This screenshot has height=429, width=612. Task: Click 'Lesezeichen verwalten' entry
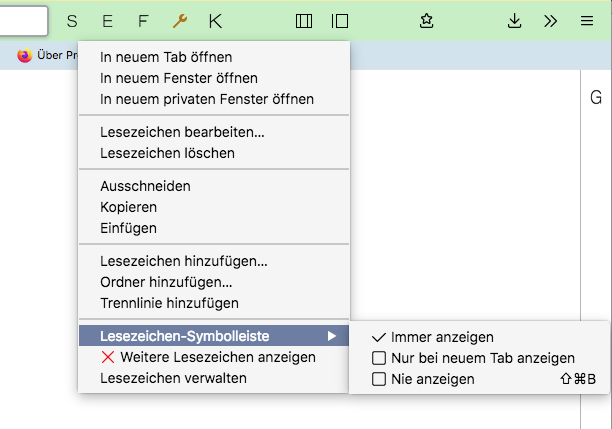[173, 378]
